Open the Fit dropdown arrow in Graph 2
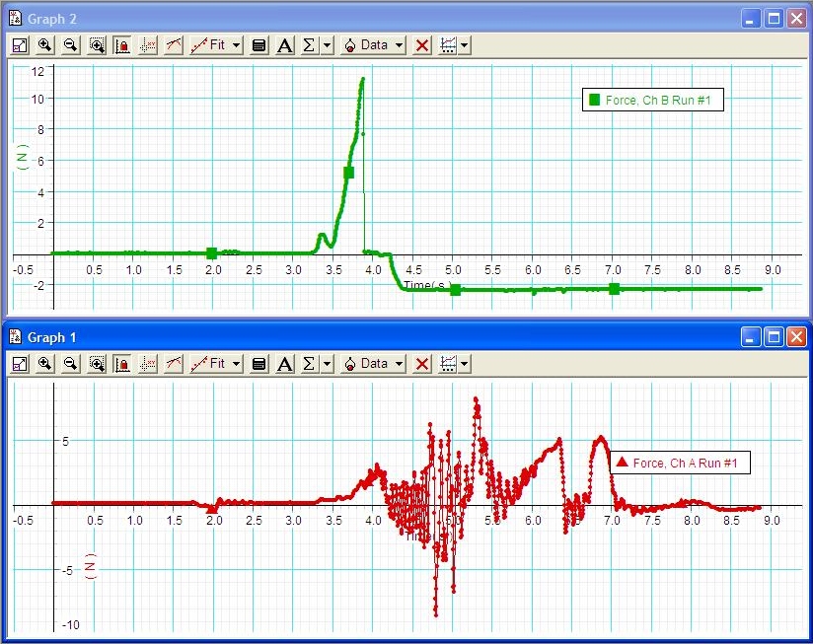 236,45
